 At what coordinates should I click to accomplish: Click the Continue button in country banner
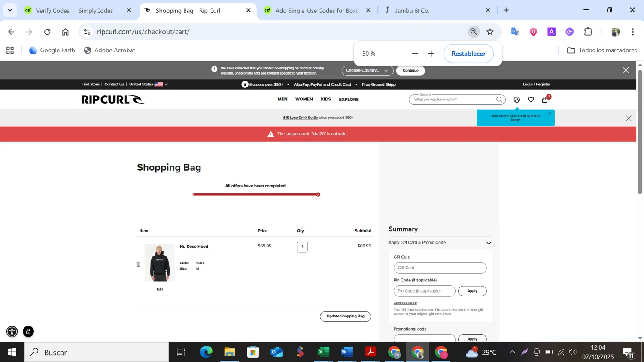[410, 71]
